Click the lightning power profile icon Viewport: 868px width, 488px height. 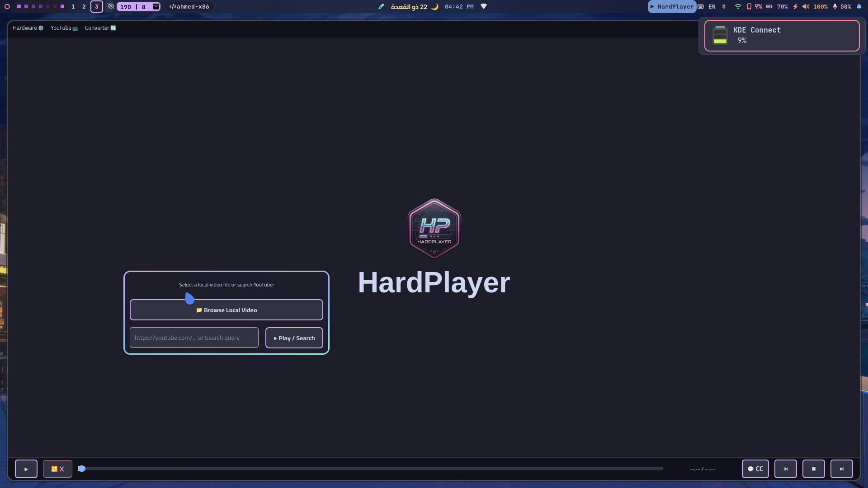pos(796,7)
